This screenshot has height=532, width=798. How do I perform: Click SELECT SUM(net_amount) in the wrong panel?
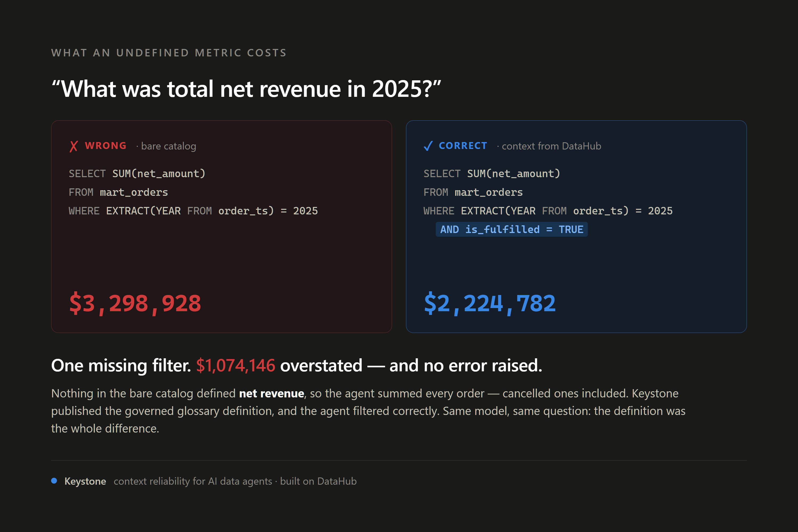tap(137, 174)
